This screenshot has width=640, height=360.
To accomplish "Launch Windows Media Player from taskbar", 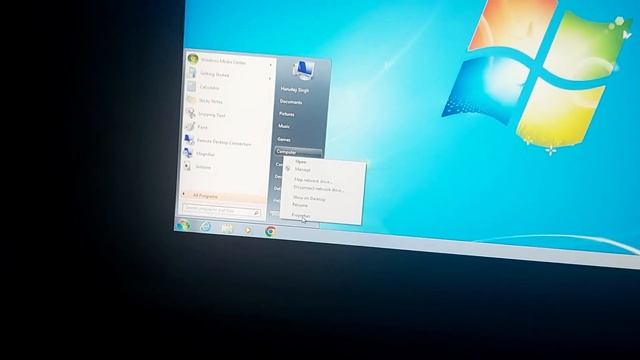I will [248, 230].
